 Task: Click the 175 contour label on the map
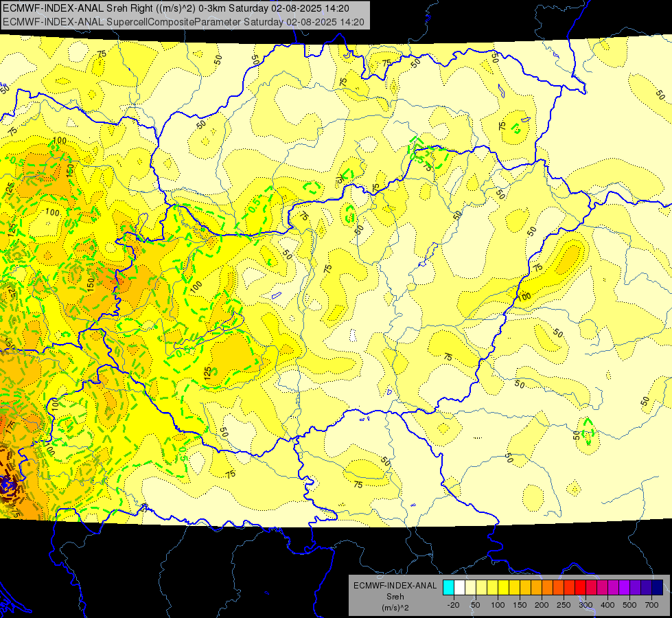click(10, 426)
